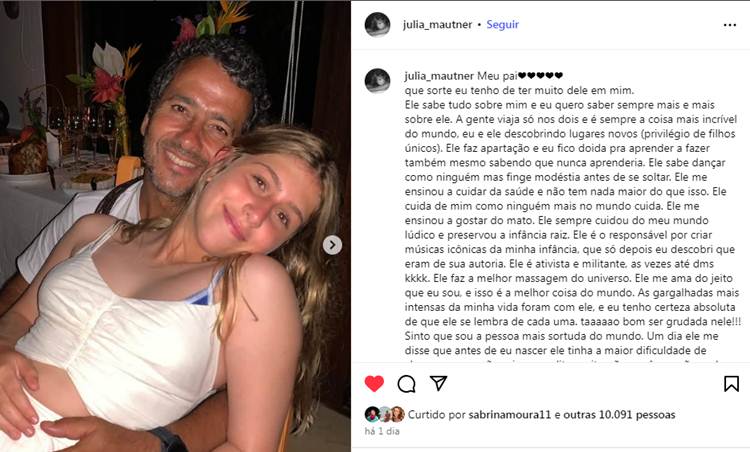Follow julia_mautner via Seguir link
Image resolution: width=750 pixels, height=452 pixels.
pyautogui.click(x=502, y=24)
